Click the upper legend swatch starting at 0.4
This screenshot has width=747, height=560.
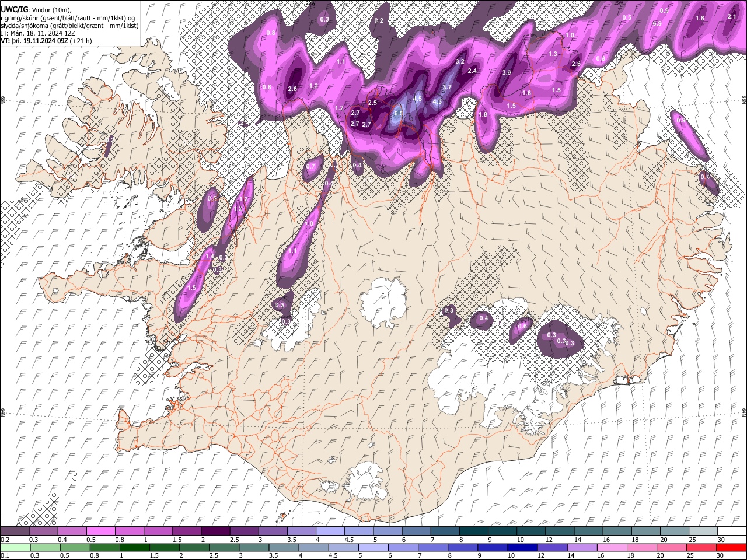[72, 531]
